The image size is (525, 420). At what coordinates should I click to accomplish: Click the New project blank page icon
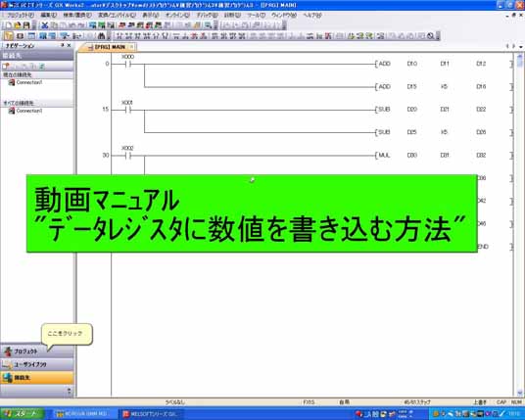[x=9, y=25]
